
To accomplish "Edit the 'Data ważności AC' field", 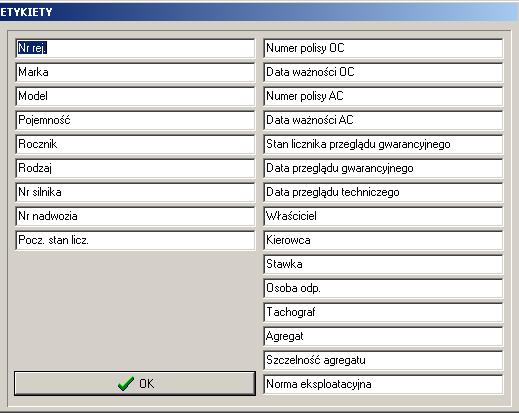I will (x=383, y=120).
